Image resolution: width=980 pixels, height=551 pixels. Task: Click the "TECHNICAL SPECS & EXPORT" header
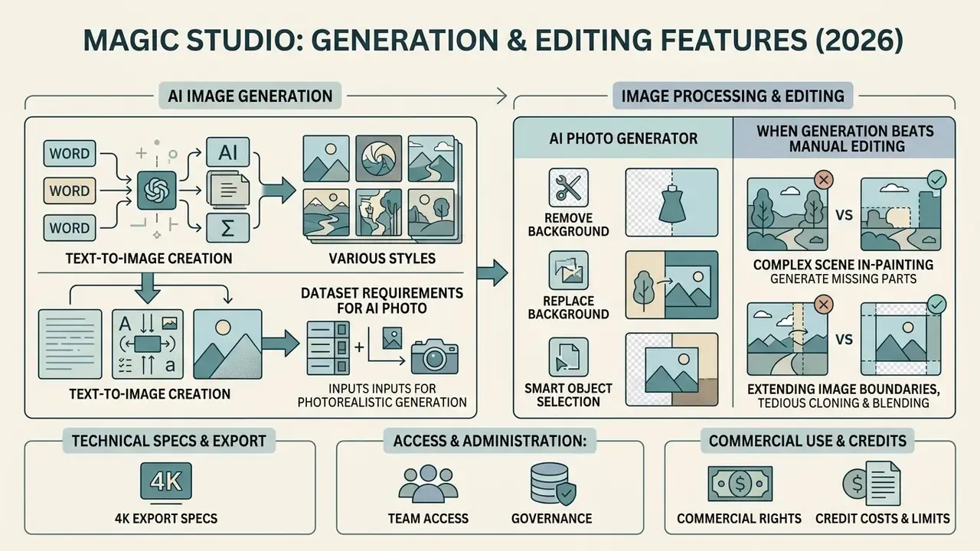tap(169, 441)
